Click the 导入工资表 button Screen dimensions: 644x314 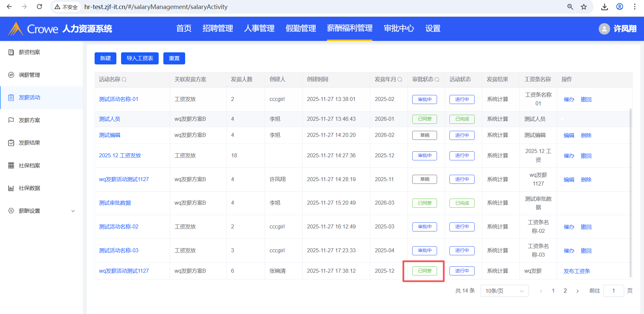[x=140, y=58]
